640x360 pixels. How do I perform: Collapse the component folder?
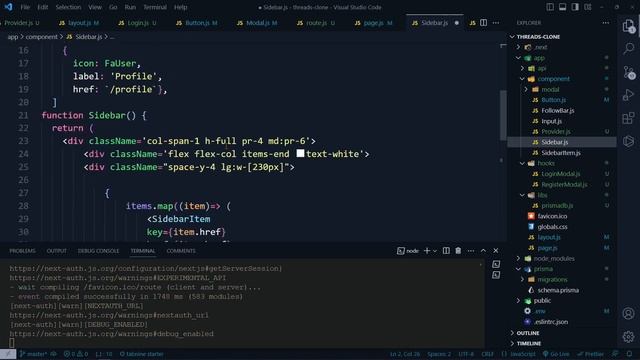pyautogui.click(x=522, y=79)
